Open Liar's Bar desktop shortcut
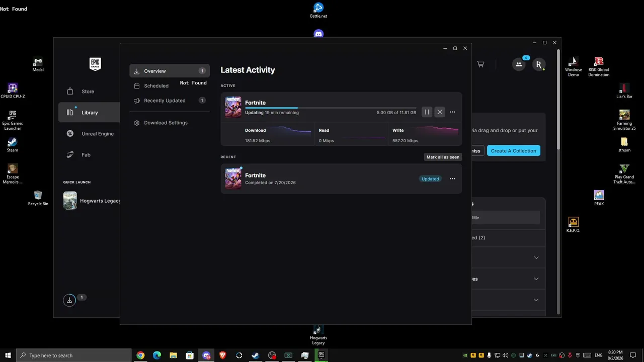This screenshot has width=644, height=362. (x=624, y=91)
